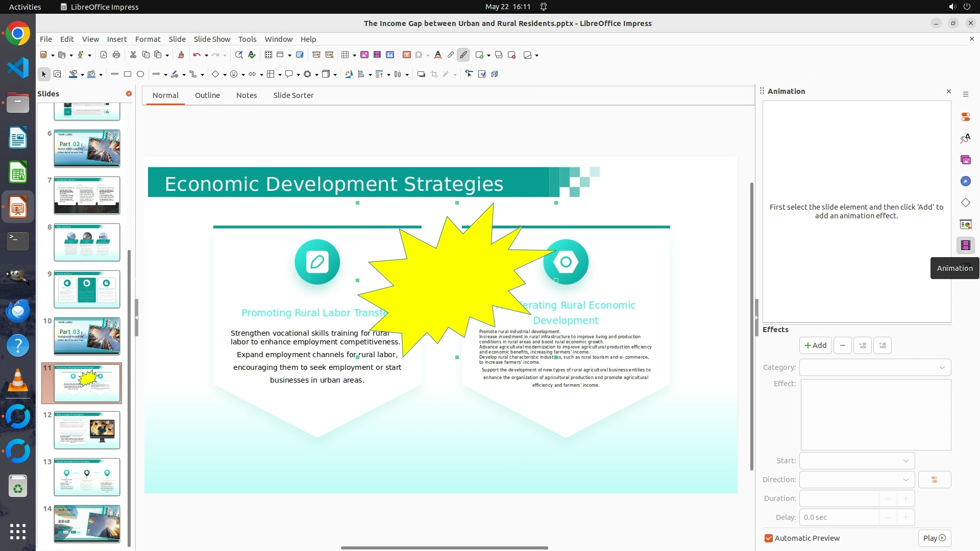Open the Direction dropdown
This screenshot has height=551, width=980.
coord(857,480)
